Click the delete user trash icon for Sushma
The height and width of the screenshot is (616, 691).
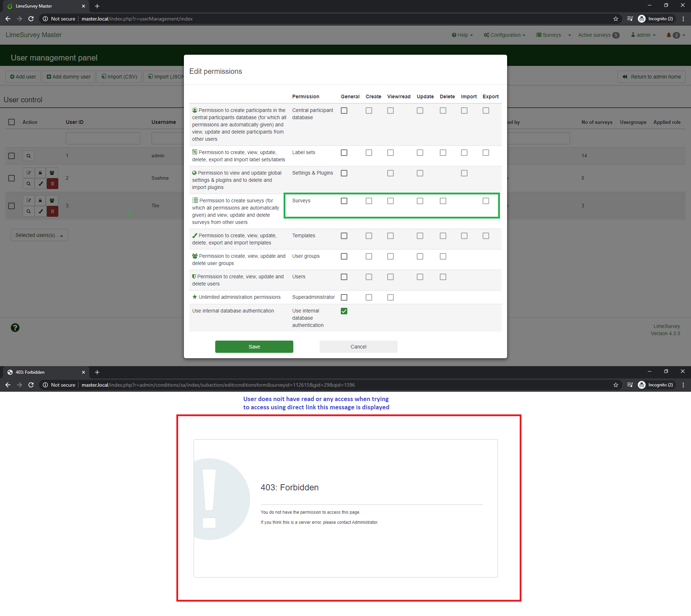click(53, 184)
